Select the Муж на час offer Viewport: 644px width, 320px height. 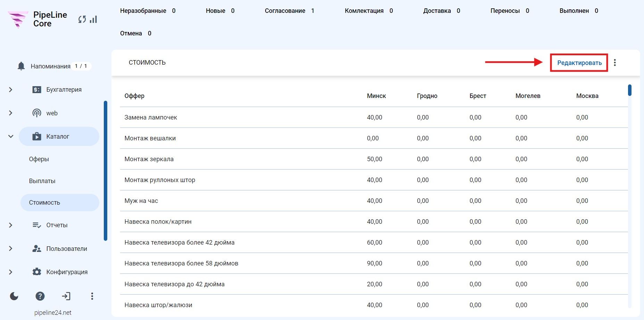tap(141, 201)
